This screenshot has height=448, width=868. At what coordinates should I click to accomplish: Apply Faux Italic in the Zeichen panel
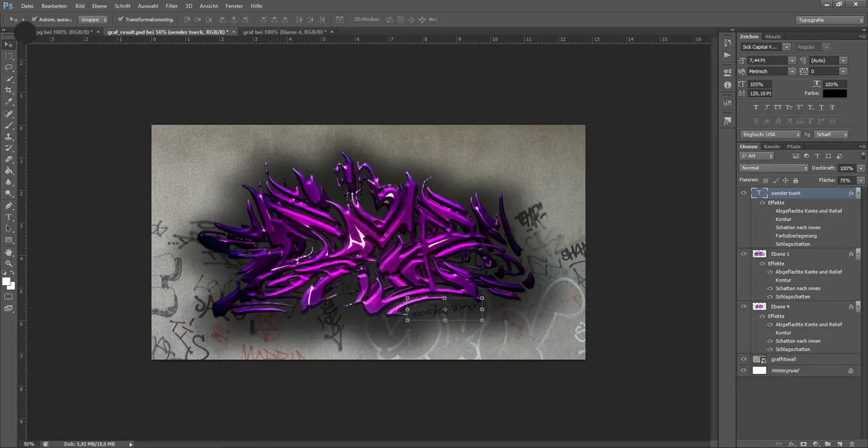pos(767,108)
